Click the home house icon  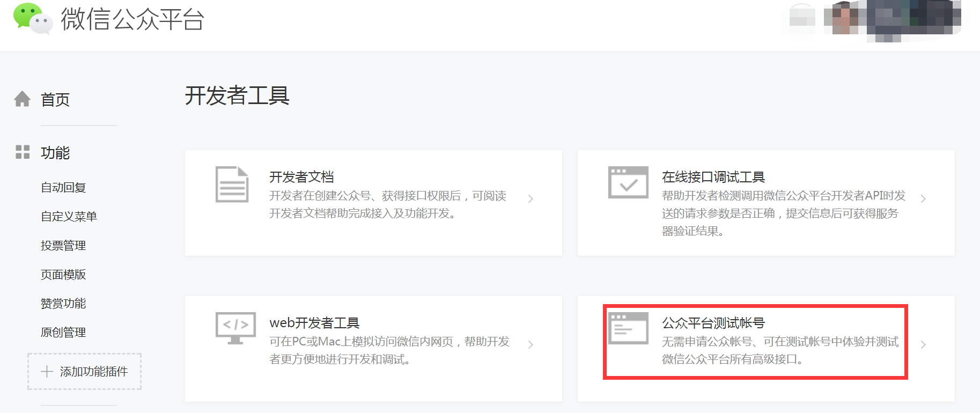22,99
